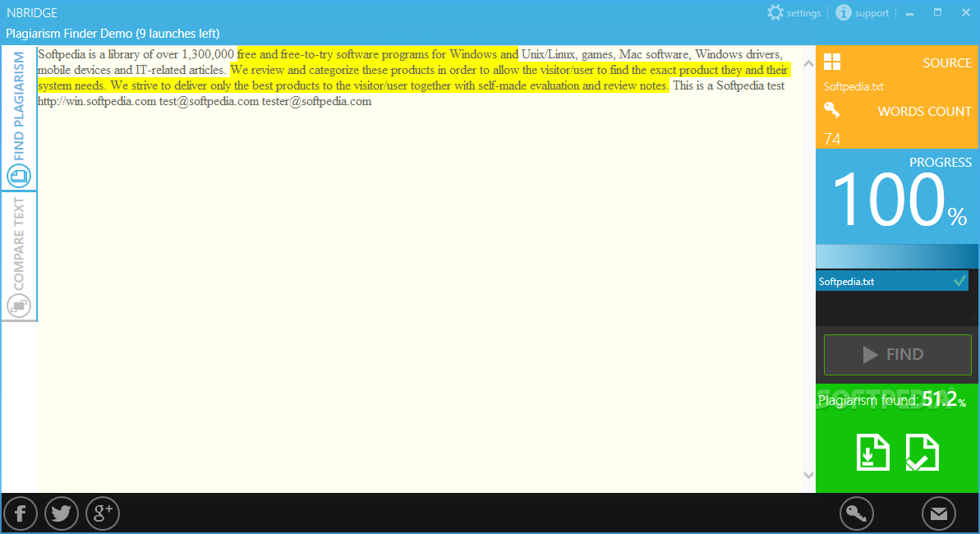Minimize the NBRIDGE window
This screenshot has width=980, height=534.
coord(909,13)
